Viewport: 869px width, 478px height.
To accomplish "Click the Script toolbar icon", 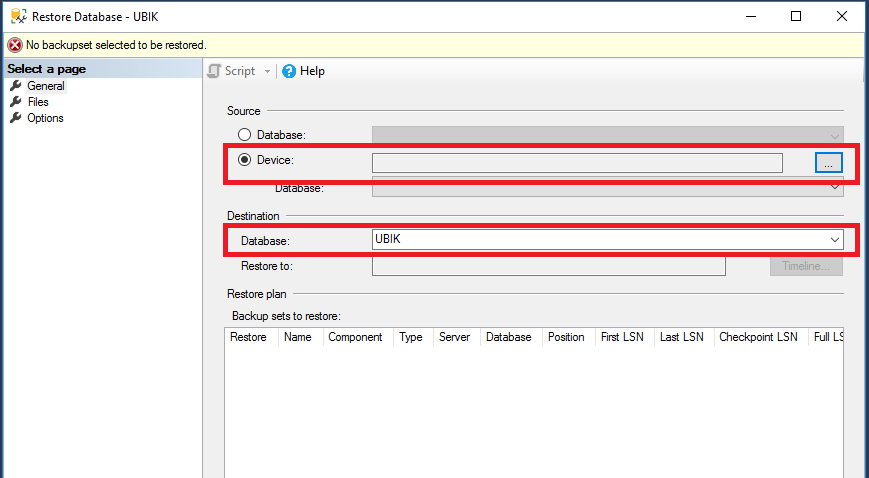I will tap(214, 71).
